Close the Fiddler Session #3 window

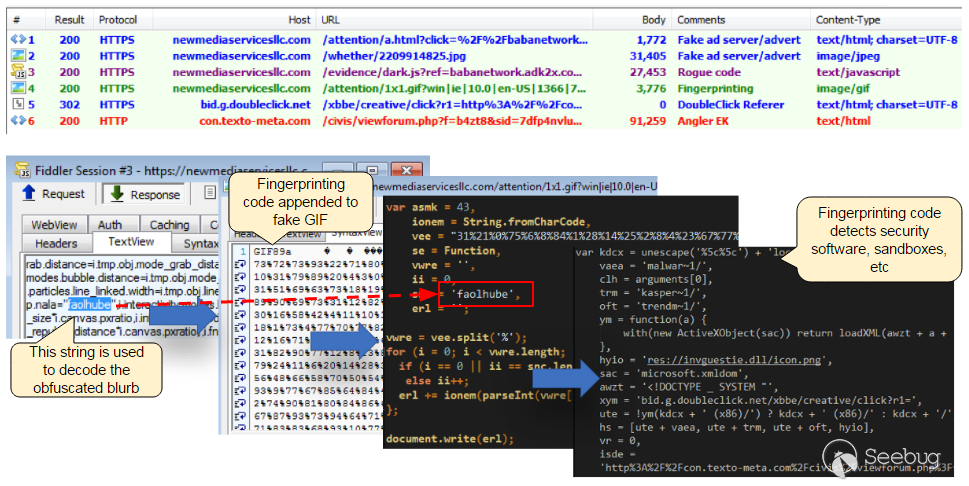tap(407, 170)
